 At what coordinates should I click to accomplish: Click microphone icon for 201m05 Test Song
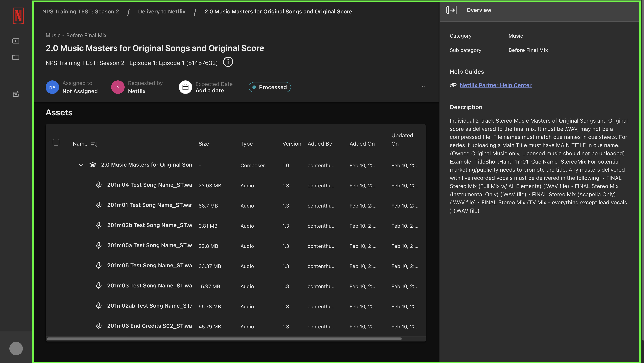(x=99, y=265)
